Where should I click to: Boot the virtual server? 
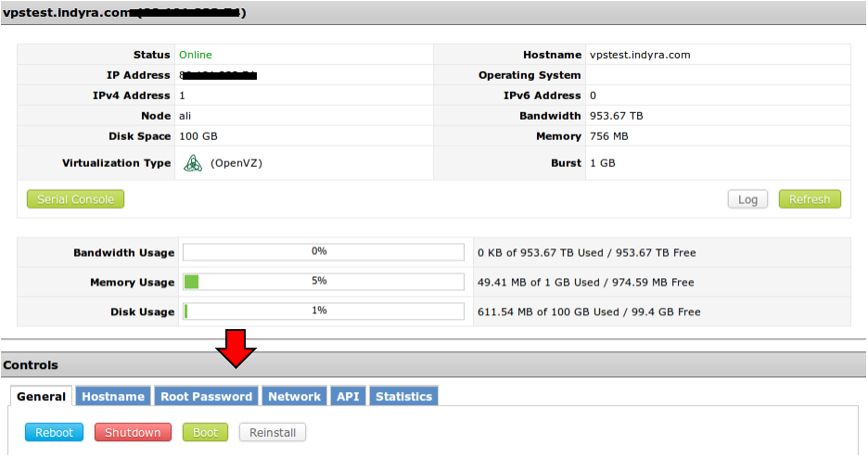point(205,433)
